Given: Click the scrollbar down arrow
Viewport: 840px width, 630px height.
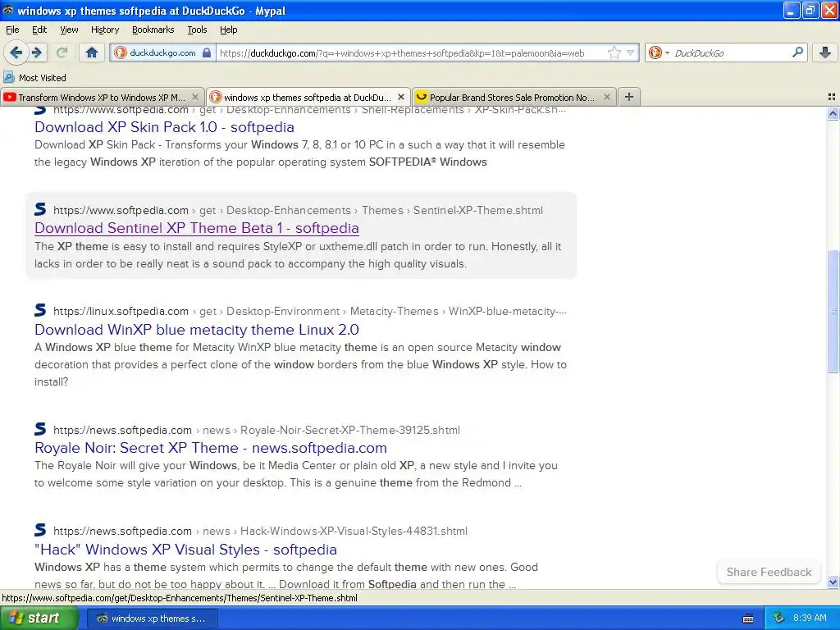Looking at the screenshot, I should pyautogui.click(x=833, y=582).
